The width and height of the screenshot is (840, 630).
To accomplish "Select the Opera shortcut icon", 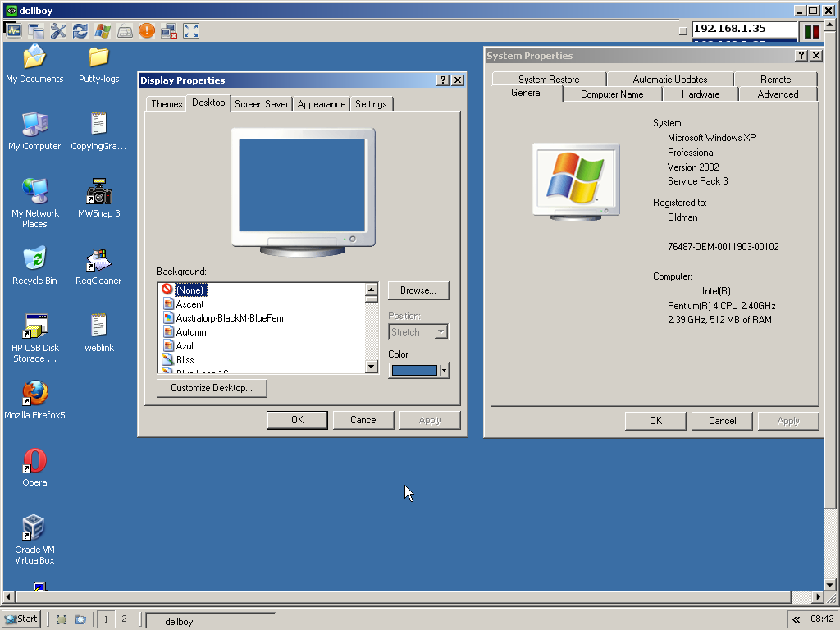I will (34, 468).
